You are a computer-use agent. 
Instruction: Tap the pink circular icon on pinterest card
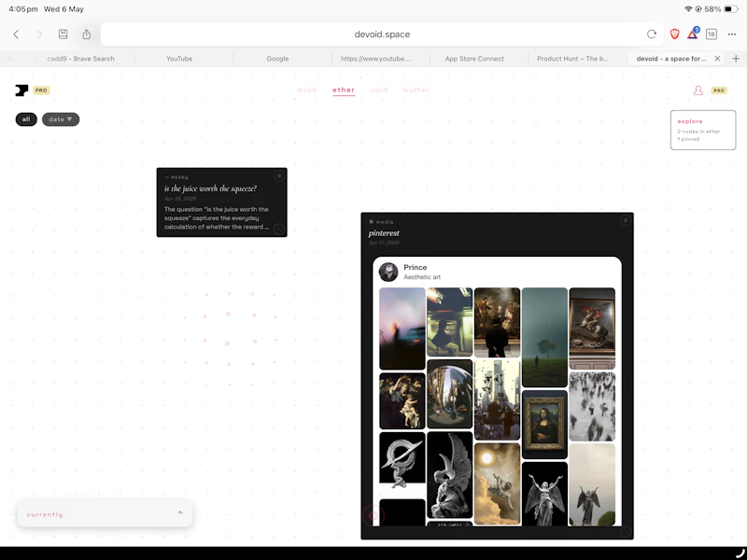(x=373, y=516)
